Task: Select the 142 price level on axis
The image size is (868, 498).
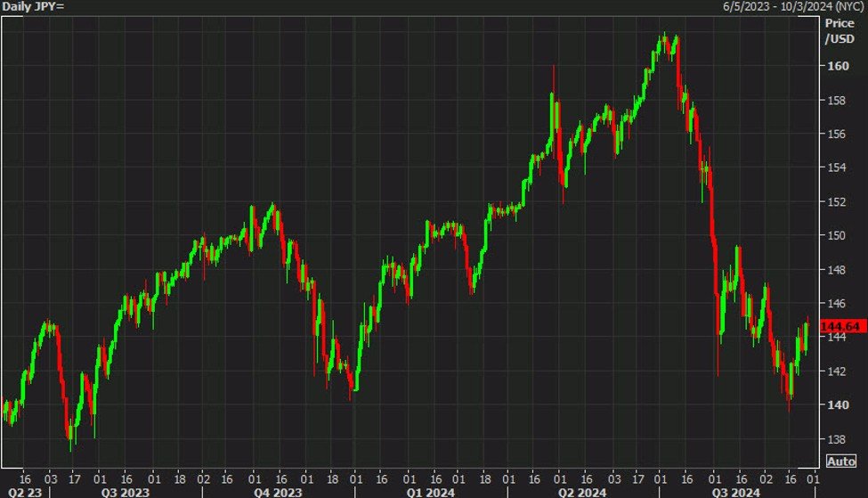Action: [838, 371]
